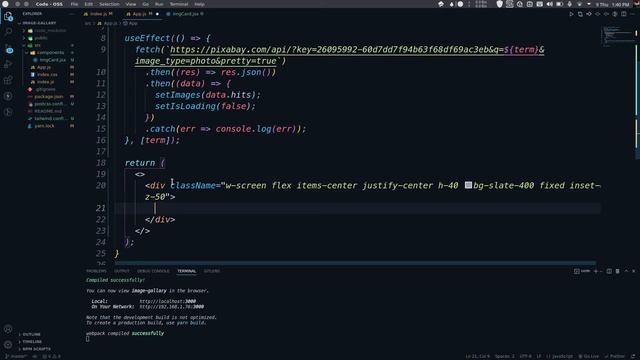Screen dimensions: 640x360
Task: Collapse the IMAGE-GALLARY project root
Action: point(39,23)
